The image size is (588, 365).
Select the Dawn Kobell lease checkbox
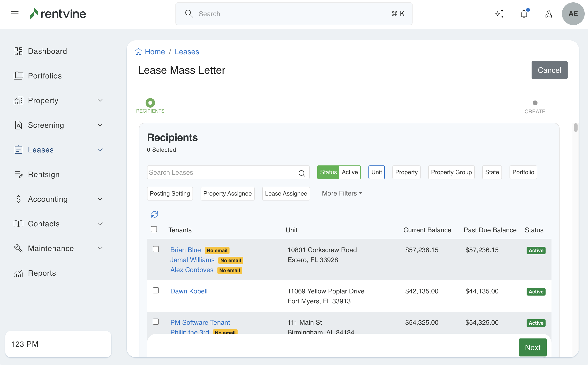[156, 290]
